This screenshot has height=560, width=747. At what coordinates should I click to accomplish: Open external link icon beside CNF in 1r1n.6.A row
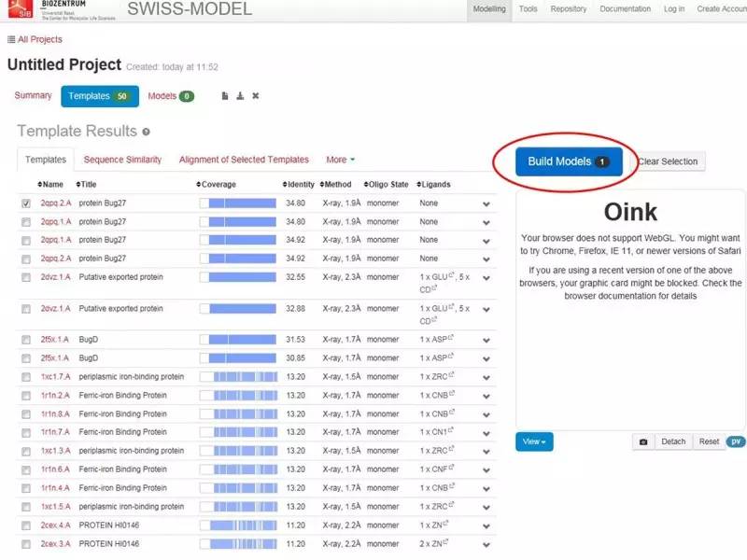[451, 468]
